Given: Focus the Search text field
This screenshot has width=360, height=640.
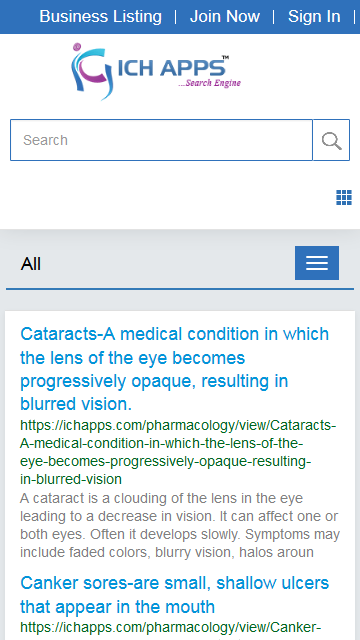Looking at the screenshot, I should [x=161, y=140].
